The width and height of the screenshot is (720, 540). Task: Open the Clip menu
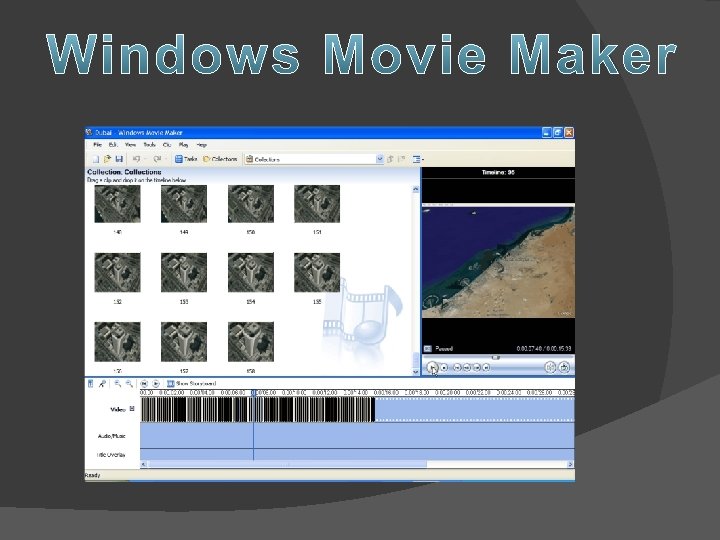point(167,145)
